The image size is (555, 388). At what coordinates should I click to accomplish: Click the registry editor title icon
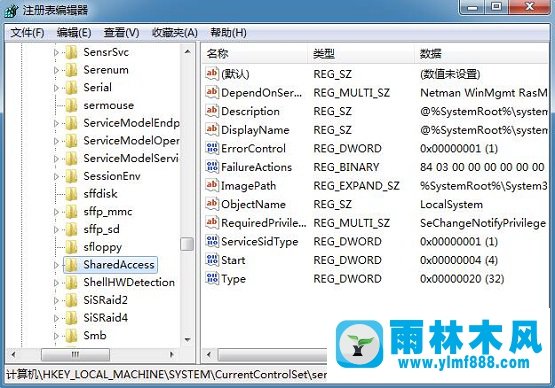pyautogui.click(x=11, y=10)
